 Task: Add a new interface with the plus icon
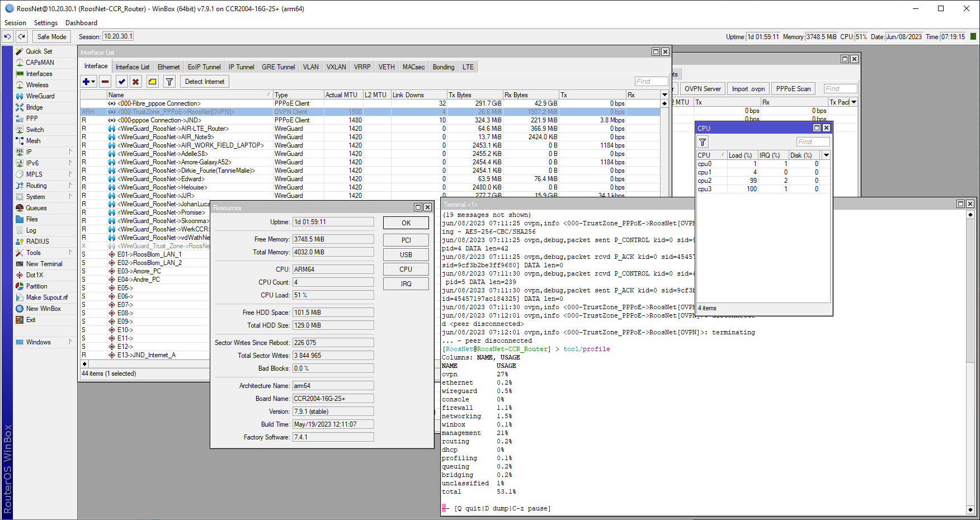[86, 81]
